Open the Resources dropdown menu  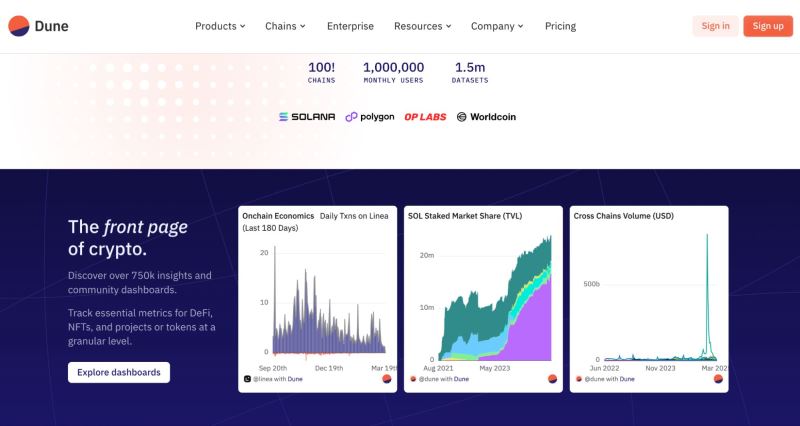pyautogui.click(x=422, y=26)
